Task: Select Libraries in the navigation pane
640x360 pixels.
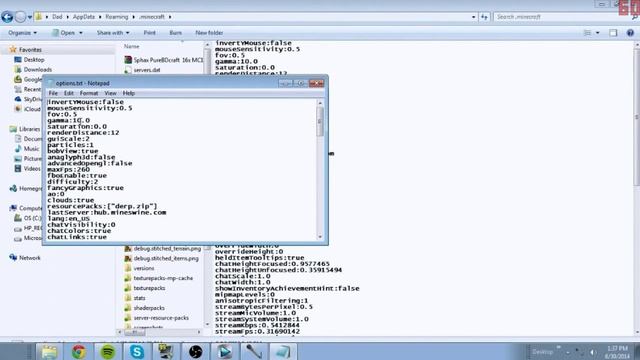Action: (x=29, y=129)
